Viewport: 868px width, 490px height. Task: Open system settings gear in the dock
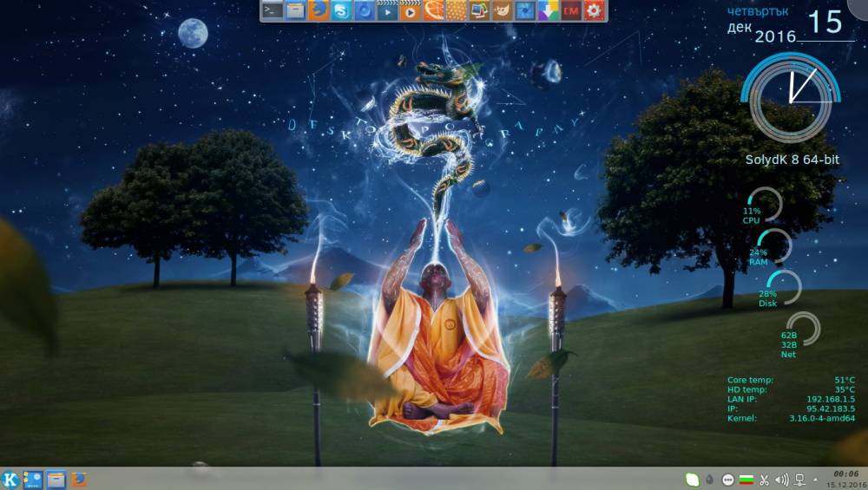[594, 10]
